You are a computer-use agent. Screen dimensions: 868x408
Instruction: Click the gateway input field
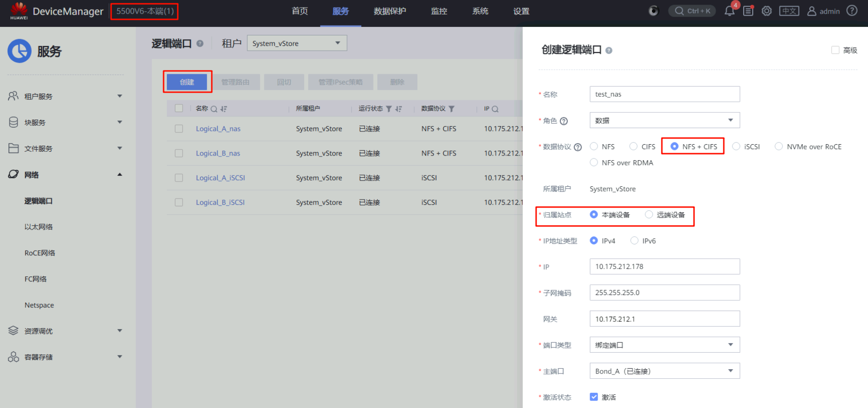click(x=664, y=319)
